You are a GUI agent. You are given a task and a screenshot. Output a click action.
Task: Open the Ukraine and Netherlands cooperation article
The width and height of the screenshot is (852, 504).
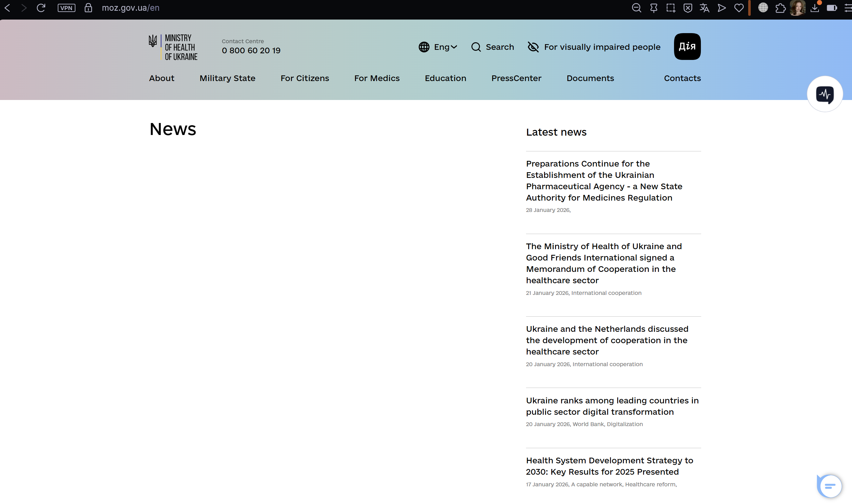607,340
